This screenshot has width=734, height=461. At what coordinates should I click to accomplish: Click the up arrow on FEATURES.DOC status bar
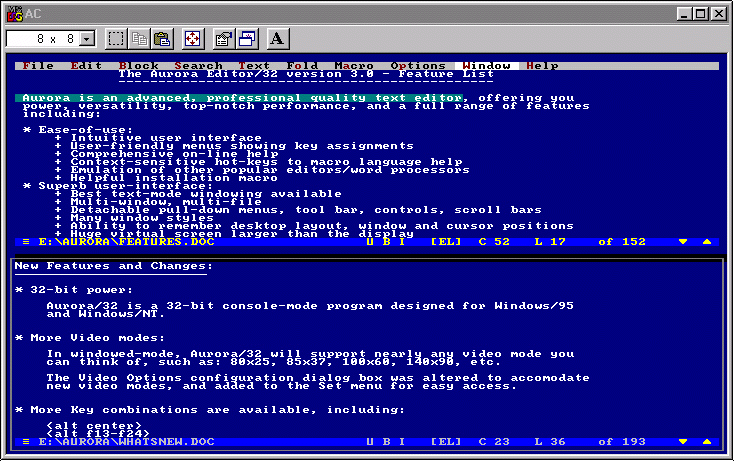(707, 242)
